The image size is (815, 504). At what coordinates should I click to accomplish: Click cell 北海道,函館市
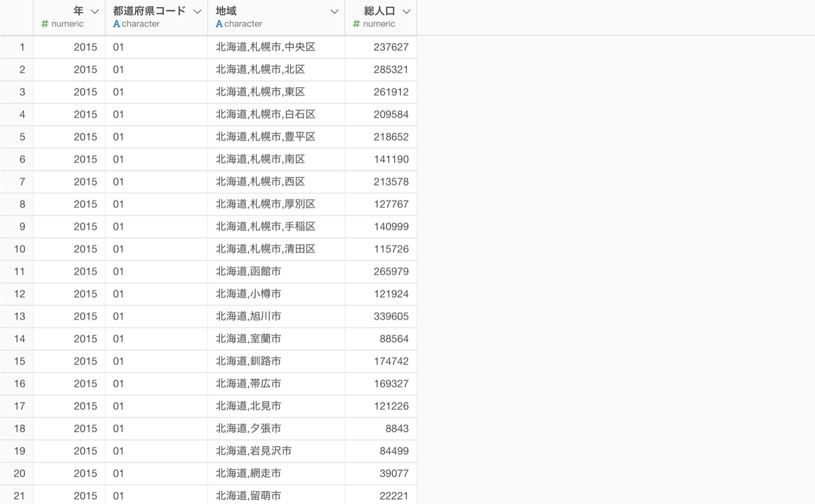pyautogui.click(x=276, y=271)
